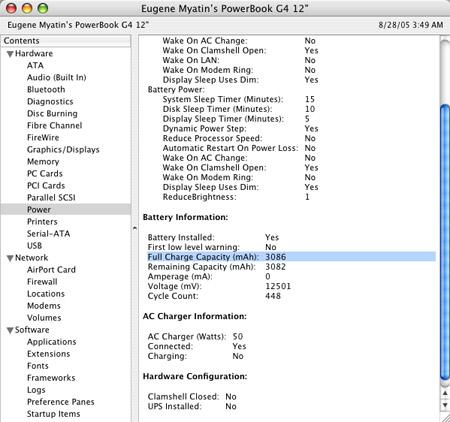Viewport: 450px width, 422px height.
Task: Open the Bluetooth section
Action: tap(46, 89)
